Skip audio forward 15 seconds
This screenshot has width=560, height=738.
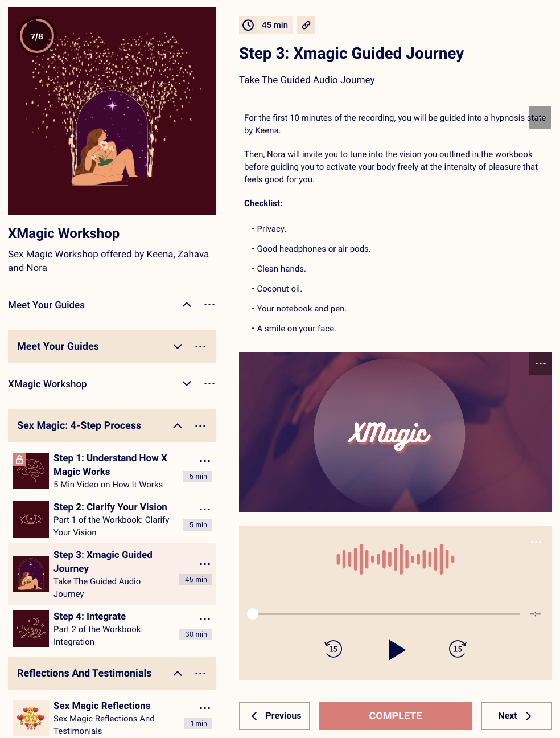point(458,649)
